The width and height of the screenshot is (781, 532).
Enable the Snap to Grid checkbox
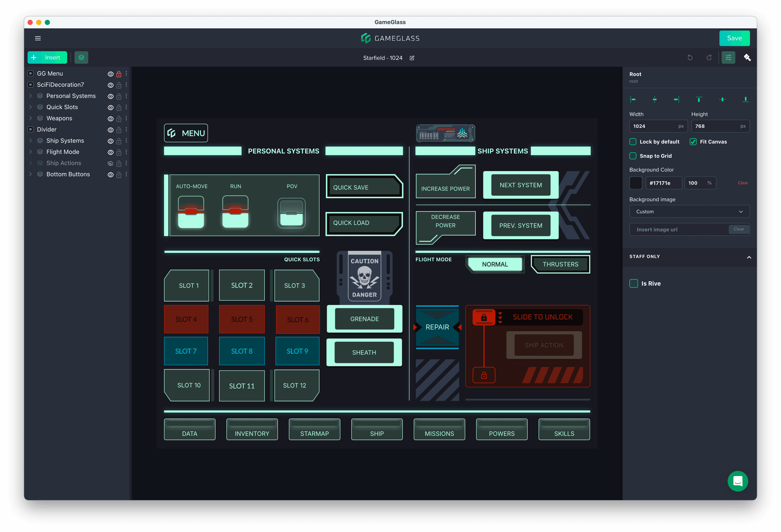point(633,156)
